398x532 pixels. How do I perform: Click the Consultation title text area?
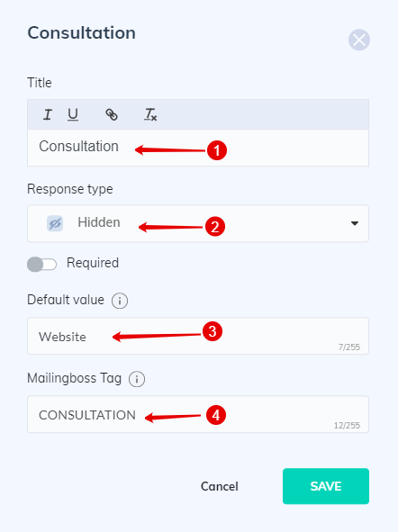click(x=198, y=148)
